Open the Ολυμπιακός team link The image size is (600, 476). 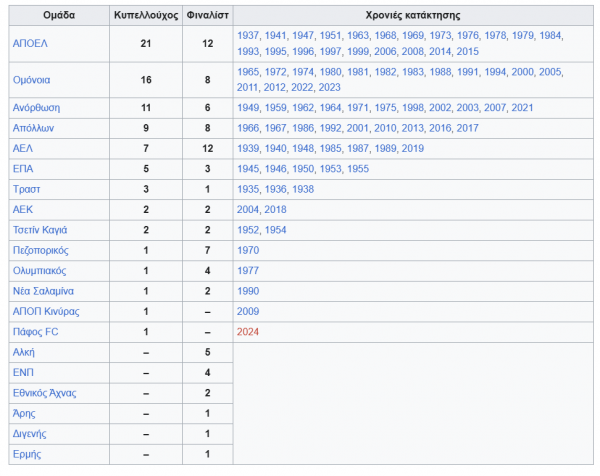[39, 271]
